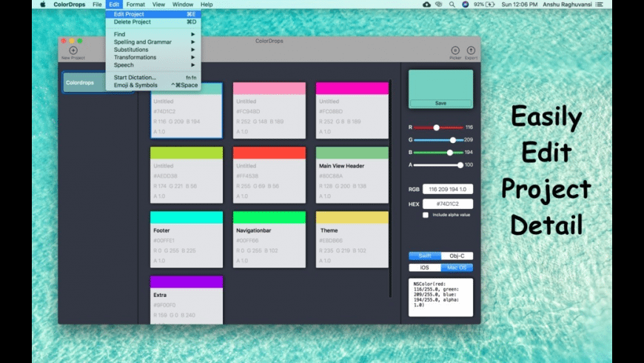Open Siri from the menu bar

point(465,4)
